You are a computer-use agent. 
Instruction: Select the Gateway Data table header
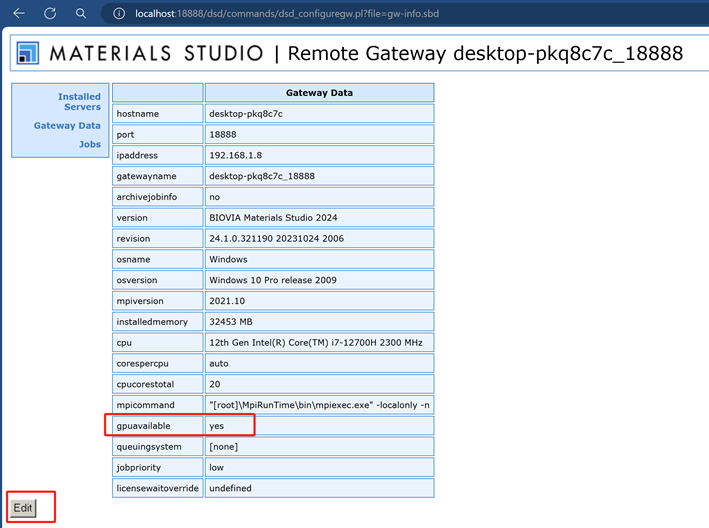[319, 93]
